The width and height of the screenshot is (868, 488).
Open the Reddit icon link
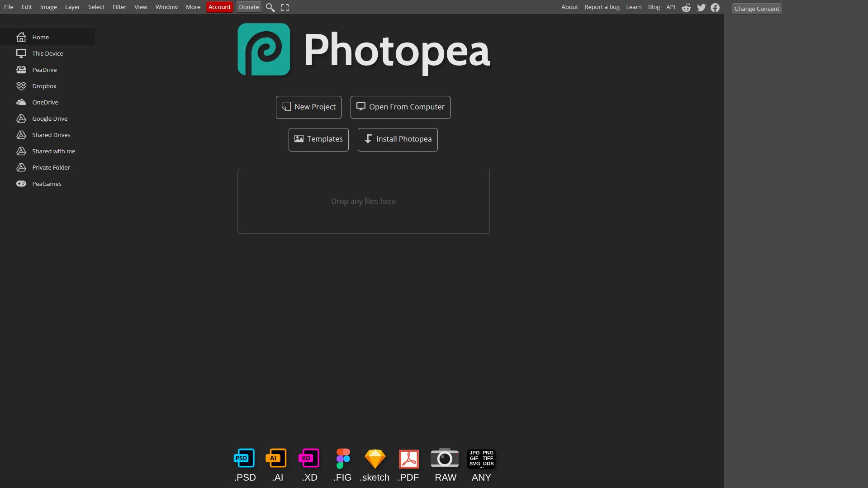(686, 7)
